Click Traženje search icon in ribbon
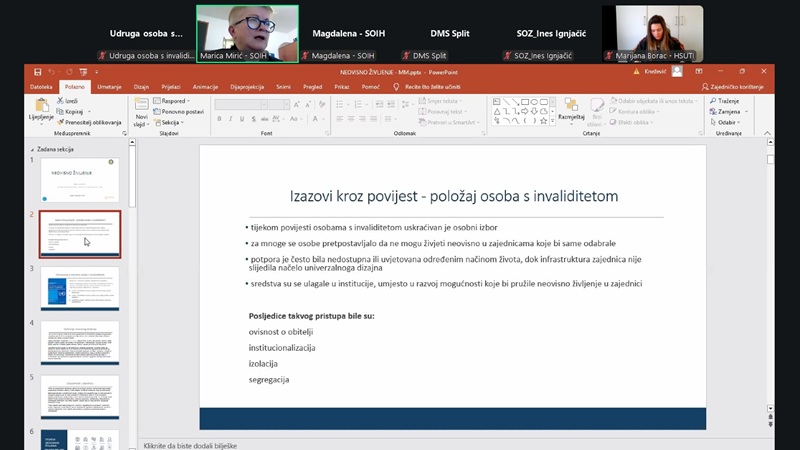800x450 pixels. (x=713, y=101)
